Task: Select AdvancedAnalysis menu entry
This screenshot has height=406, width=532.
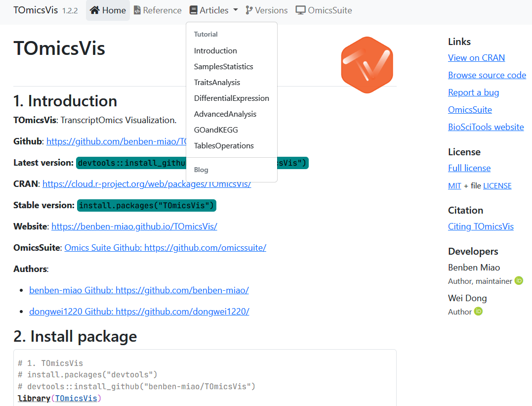Action: click(x=225, y=114)
